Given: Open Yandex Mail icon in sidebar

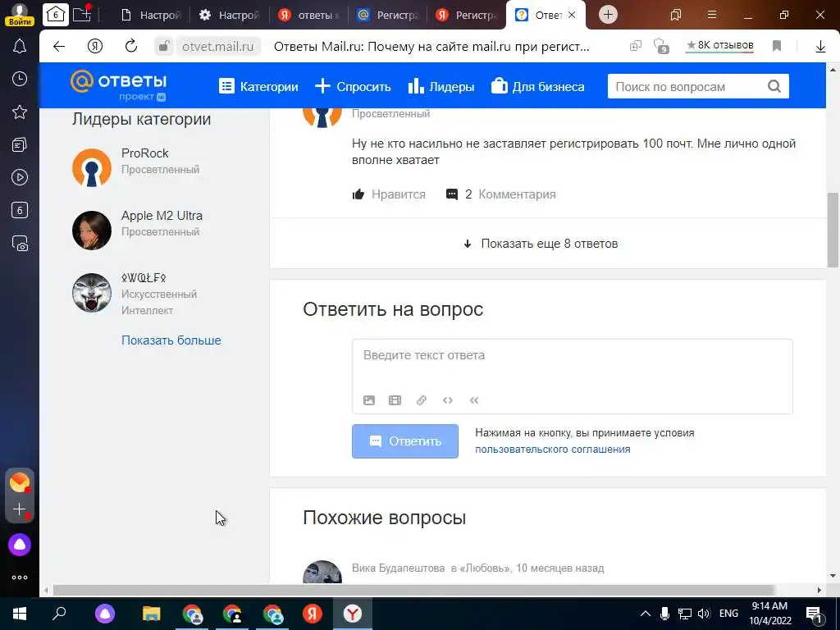Looking at the screenshot, I should [x=20, y=482].
